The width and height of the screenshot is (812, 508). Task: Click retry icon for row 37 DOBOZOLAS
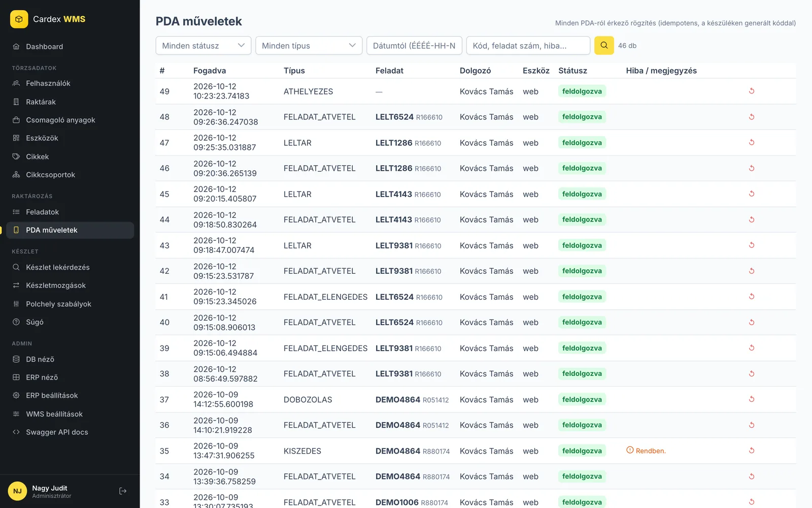752,399
